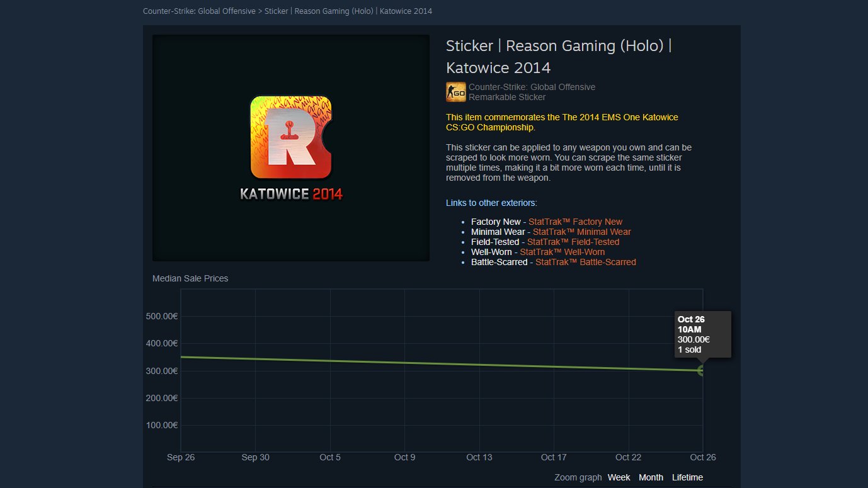
Task: Open StatTrak™ Minimal Wear link
Action: (581, 232)
